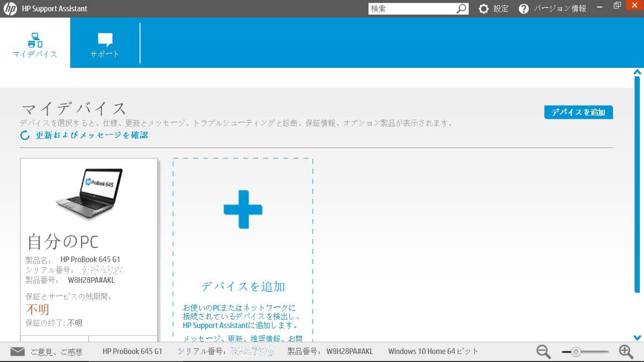Click the red 不明 warranty status
The height and width of the screenshot is (362, 644).
[x=38, y=310]
